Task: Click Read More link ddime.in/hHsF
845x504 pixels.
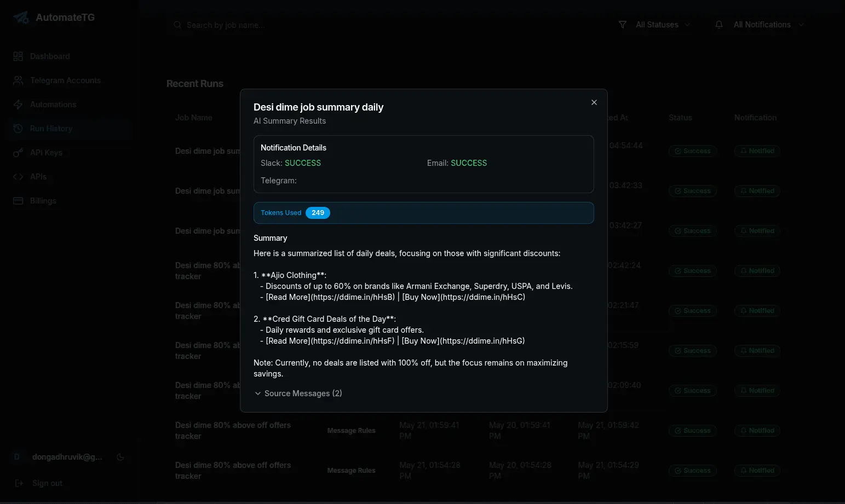Action: 330,341
